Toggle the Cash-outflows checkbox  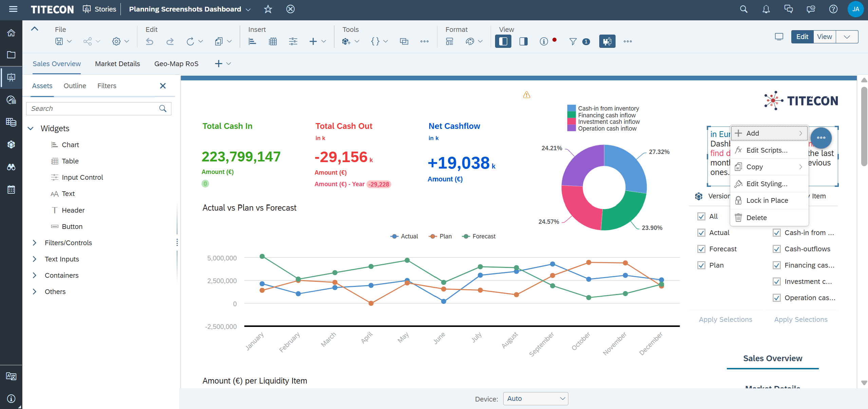pyautogui.click(x=776, y=249)
